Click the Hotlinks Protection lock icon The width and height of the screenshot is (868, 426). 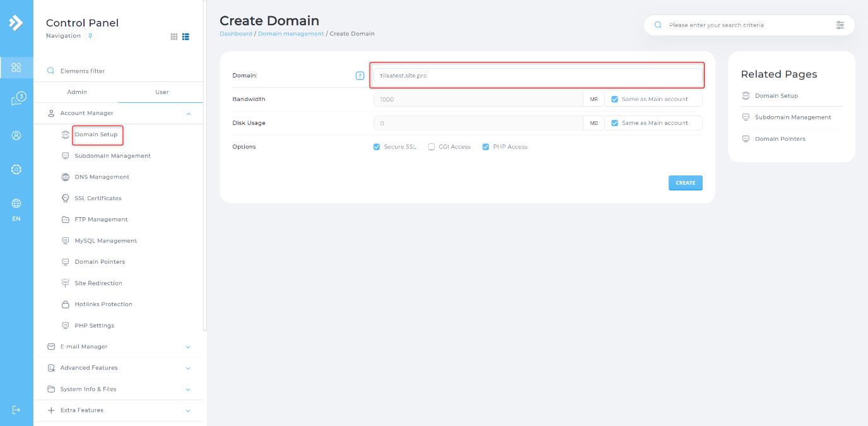click(65, 304)
